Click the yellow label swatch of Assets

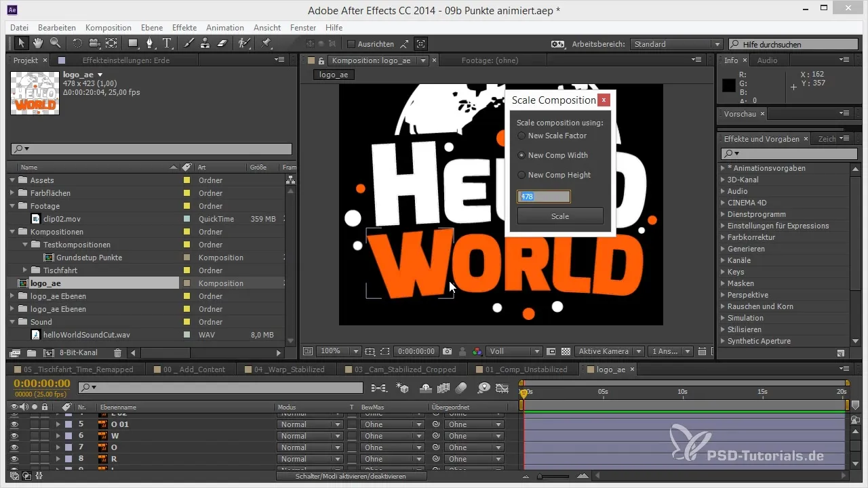point(187,180)
